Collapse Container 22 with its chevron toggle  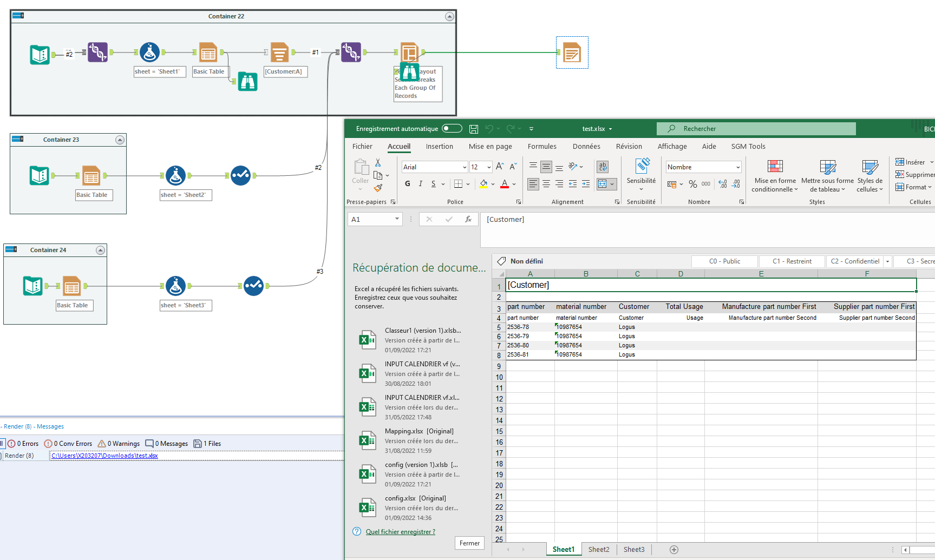[x=449, y=17]
